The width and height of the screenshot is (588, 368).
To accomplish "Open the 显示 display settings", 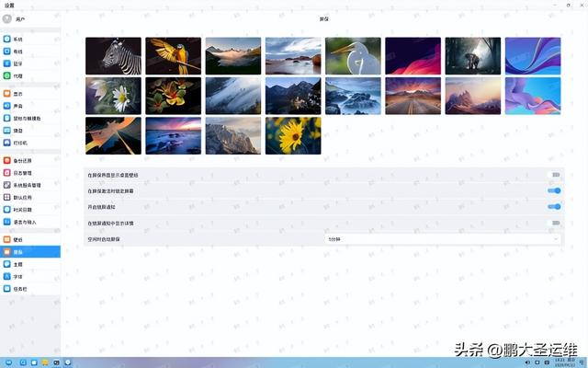I will tap(30, 94).
